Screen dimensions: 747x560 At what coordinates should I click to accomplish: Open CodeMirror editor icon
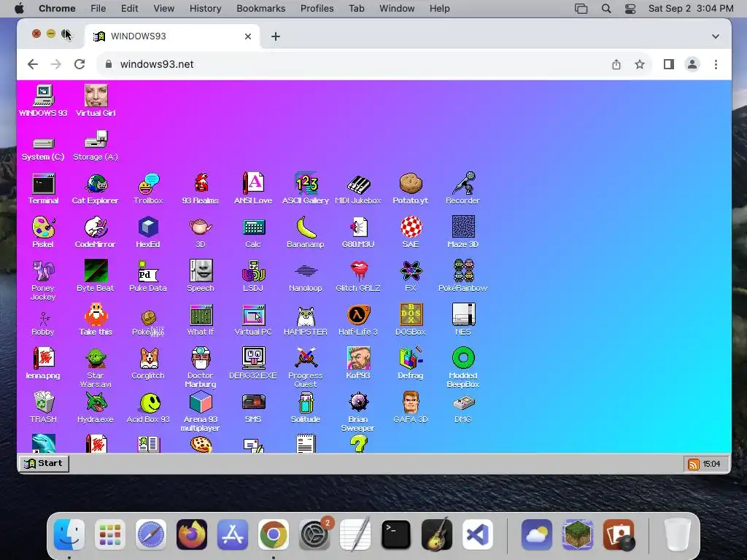tap(96, 233)
